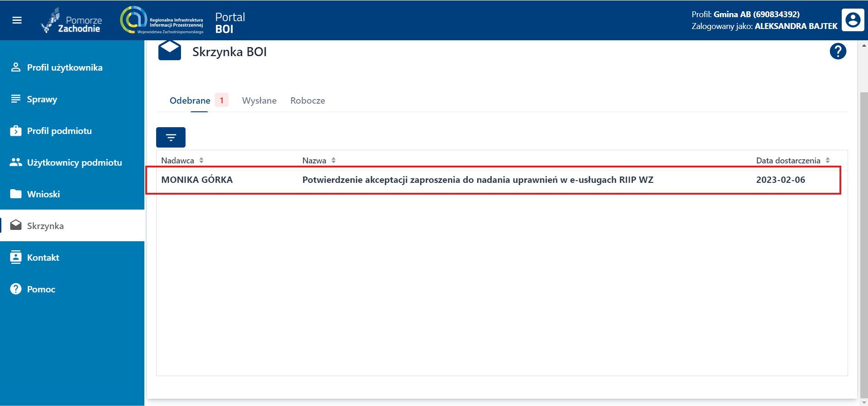The width and height of the screenshot is (868, 406).
Task: Select Użytkownicy podmiotu in the sidebar
Action: pyautogui.click(x=74, y=162)
